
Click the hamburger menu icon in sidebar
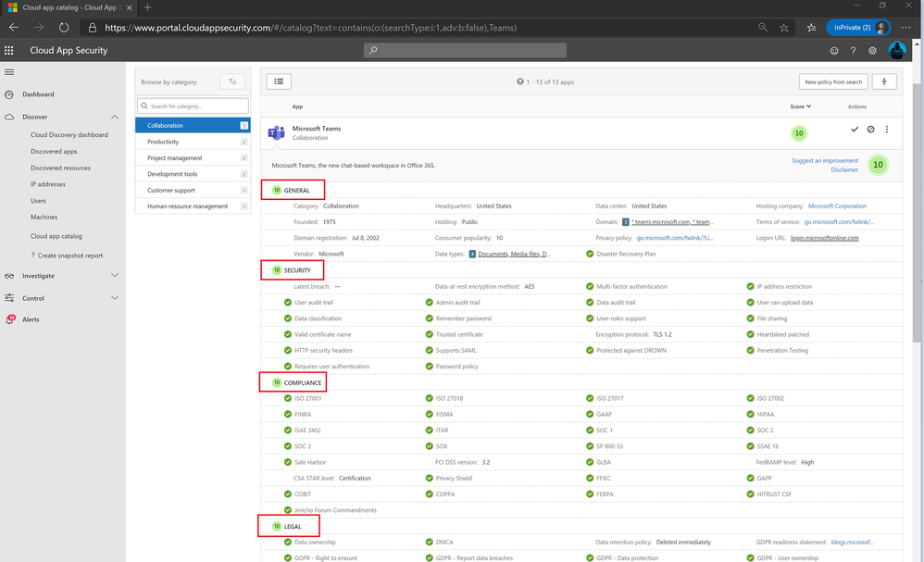pos(9,72)
